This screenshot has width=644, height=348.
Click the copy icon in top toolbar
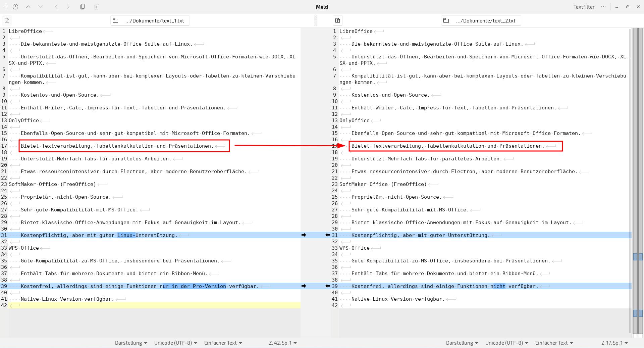[x=83, y=7]
